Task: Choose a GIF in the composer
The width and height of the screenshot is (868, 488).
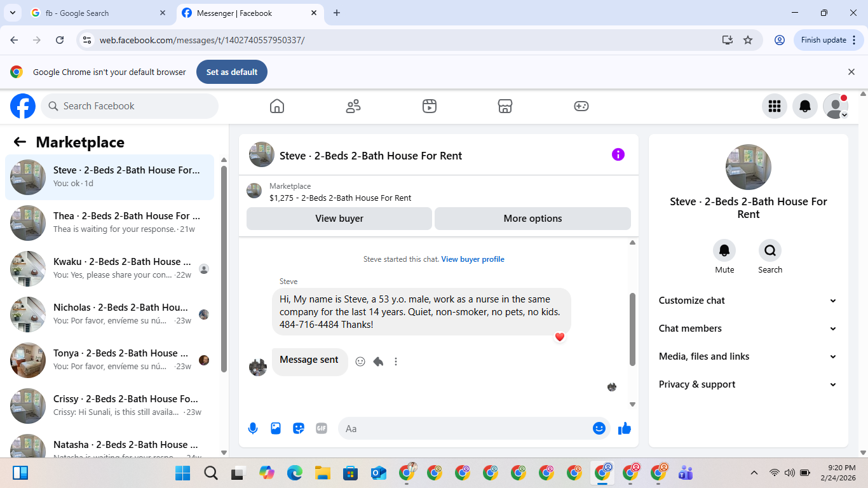Action: tap(322, 428)
